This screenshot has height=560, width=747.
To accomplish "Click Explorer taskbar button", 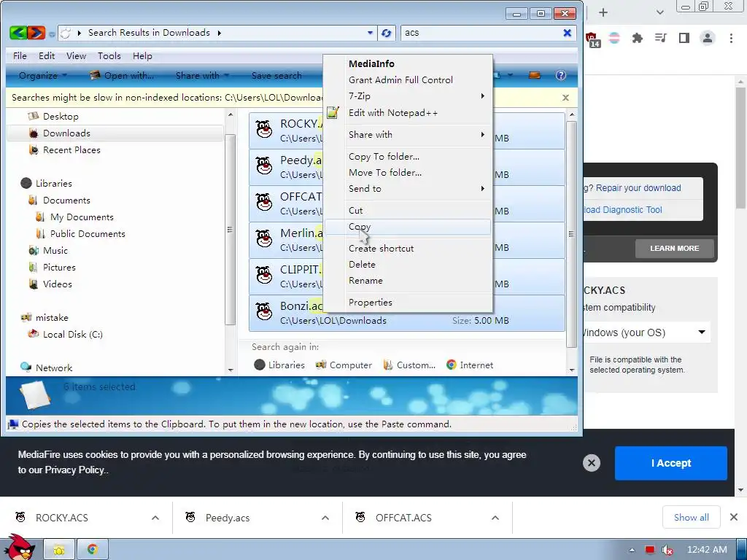I will pyautogui.click(x=59, y=551).
